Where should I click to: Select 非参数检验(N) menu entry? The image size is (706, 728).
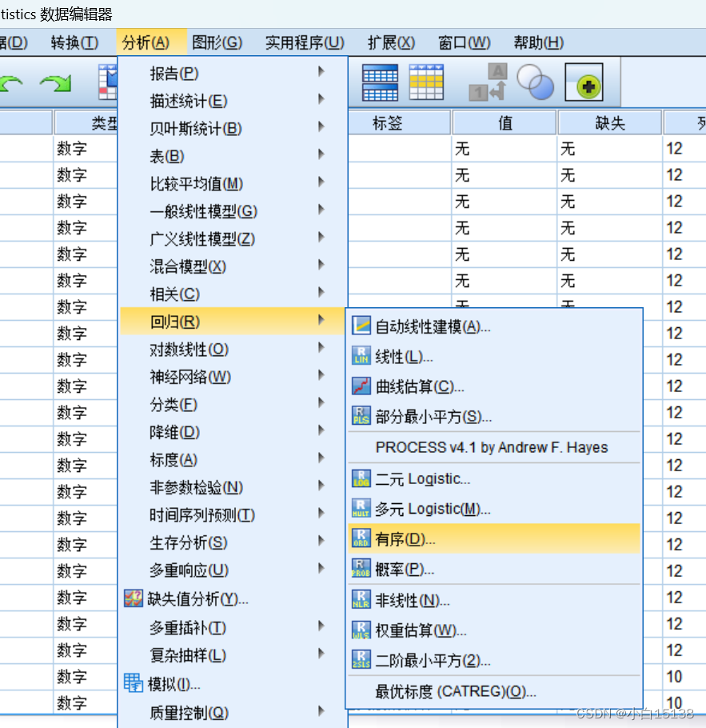tap(233, 487)
